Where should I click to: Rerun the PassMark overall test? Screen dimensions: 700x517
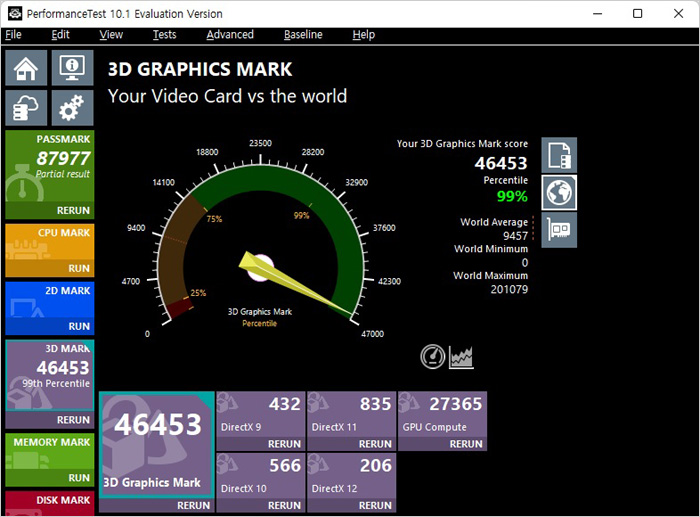tap(73, 210)
